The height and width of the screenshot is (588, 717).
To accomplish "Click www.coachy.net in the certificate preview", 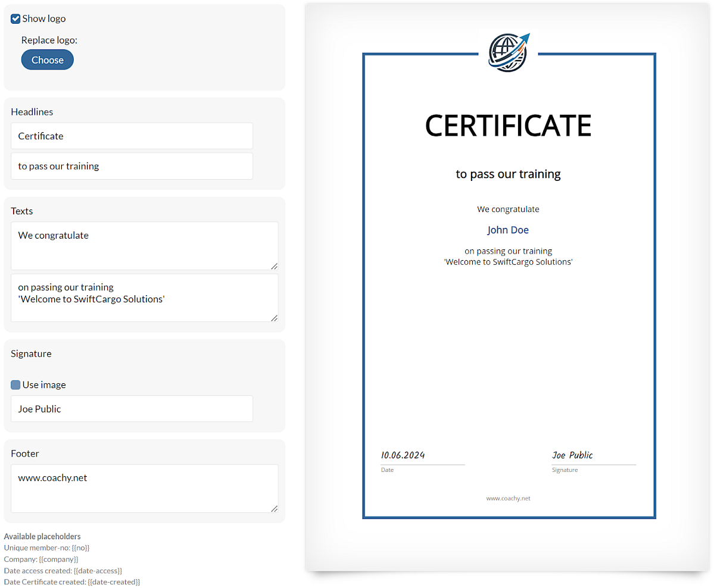I will [x=508, y=498].
